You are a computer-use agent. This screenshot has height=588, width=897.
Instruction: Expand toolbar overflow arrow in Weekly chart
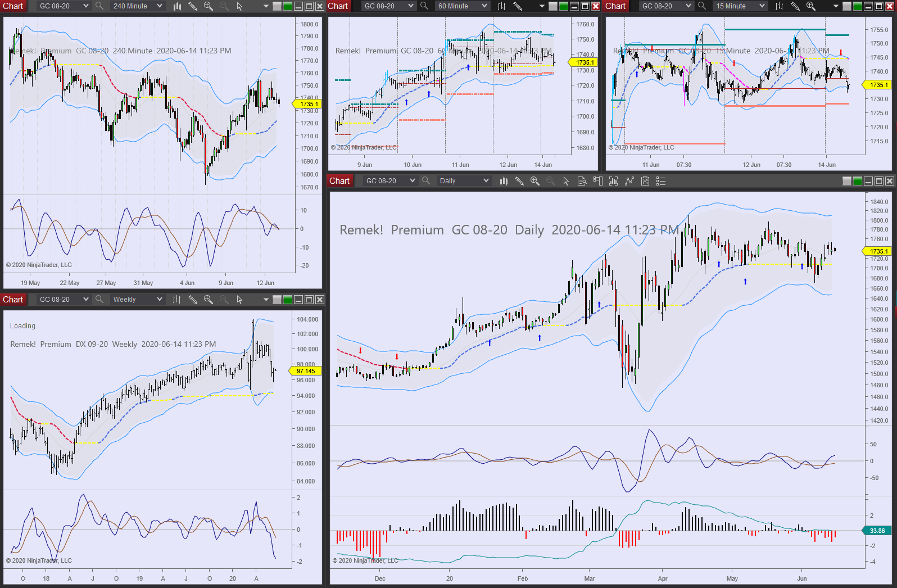pyautogui.click(x=266, y=300)
